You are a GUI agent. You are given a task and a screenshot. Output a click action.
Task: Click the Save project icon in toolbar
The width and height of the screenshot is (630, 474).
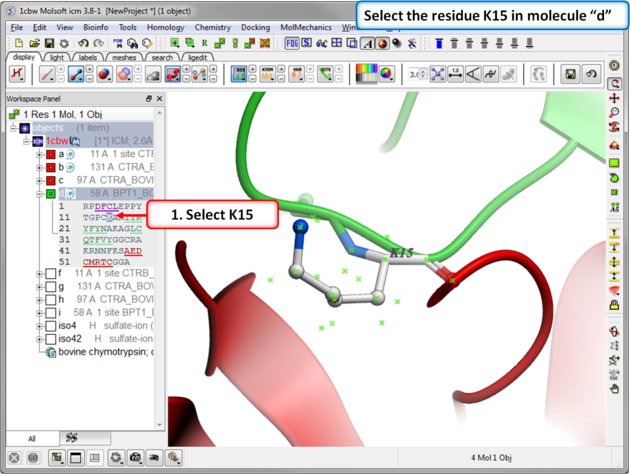coord(49,44)
